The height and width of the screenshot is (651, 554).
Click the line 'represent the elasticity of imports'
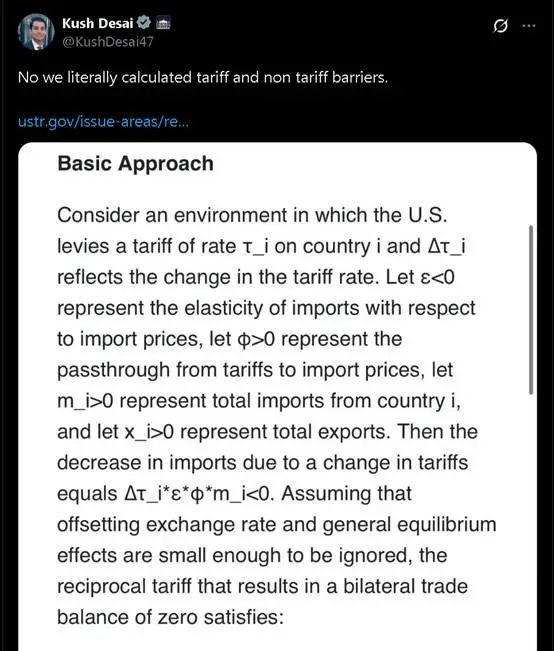[266, 308]
